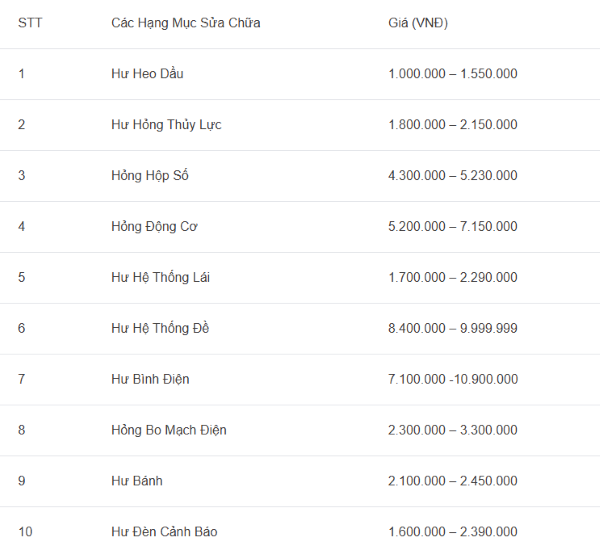Select the Các Hạng Mục Sửa Chữa header

186,23
